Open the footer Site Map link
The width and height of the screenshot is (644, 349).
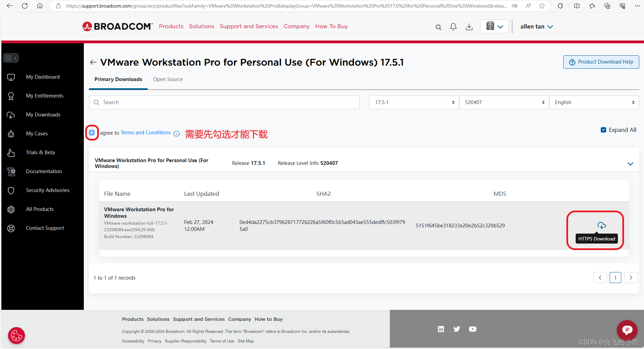pos(246,341)
